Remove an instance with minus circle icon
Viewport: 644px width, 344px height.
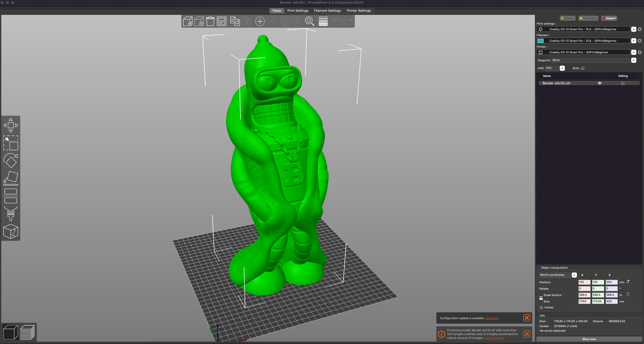[x=271, y=21]
